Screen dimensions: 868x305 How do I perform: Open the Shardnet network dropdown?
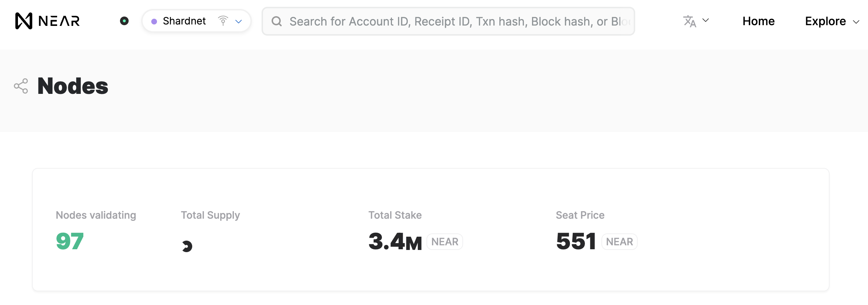click(197, 21)
